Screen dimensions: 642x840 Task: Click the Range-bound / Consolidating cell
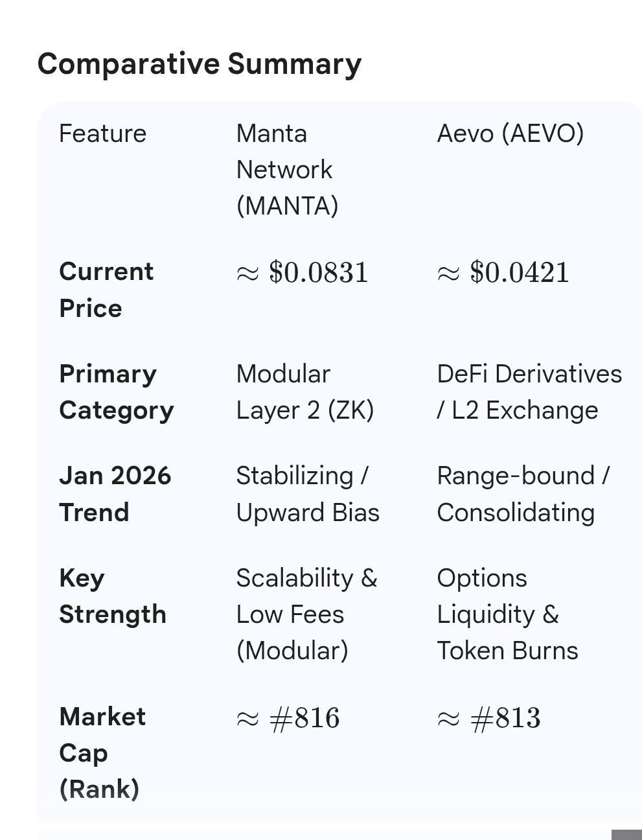tap(523, 494)
